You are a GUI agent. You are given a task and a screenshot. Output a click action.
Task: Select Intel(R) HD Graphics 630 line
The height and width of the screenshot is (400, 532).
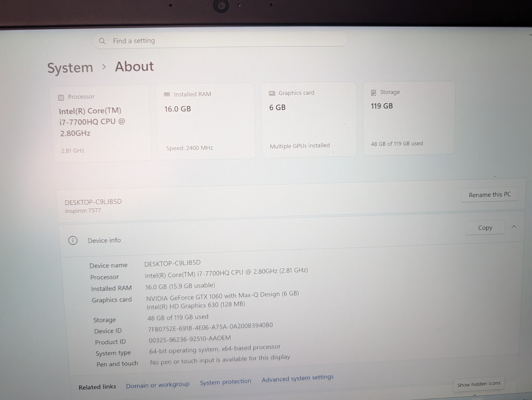196,305
